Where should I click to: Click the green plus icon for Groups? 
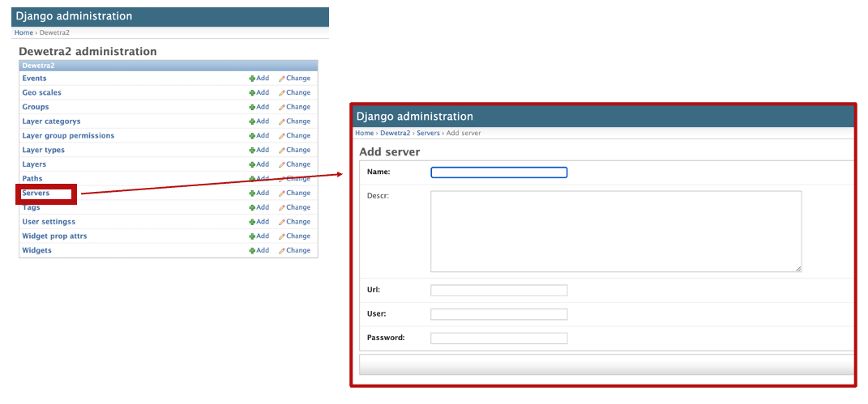252,107
